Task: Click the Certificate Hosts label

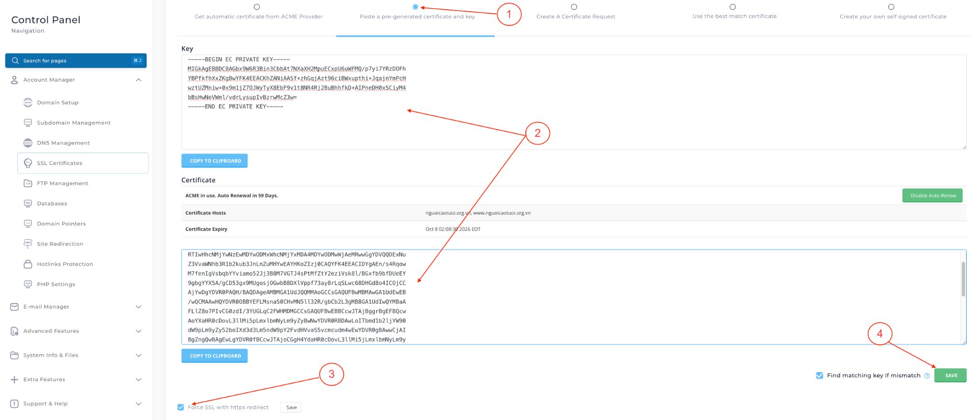Action: pyautogui.click(x=206, y=213)
